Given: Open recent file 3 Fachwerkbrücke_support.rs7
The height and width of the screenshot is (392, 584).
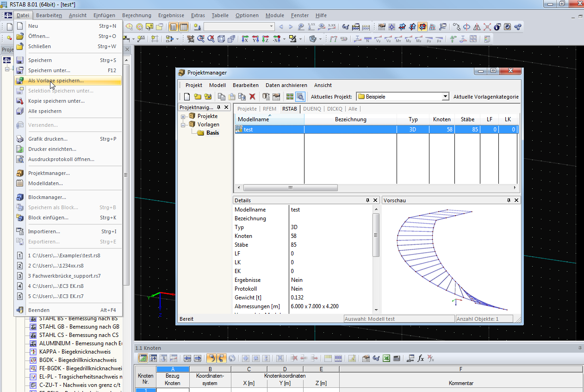Looking at the screenshot, I should [64, 276].
